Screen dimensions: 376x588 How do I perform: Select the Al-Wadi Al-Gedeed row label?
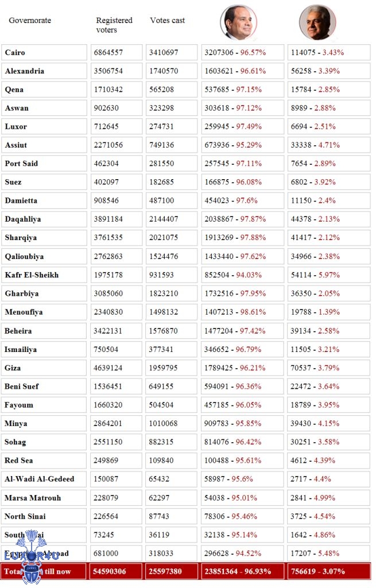pyautogui.click(x=44, y=479)
